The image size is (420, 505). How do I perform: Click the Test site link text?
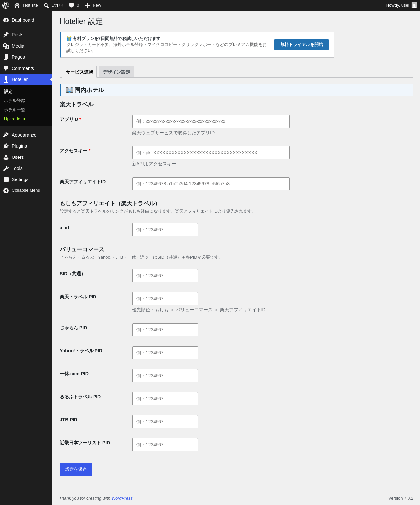click(30, 5)
